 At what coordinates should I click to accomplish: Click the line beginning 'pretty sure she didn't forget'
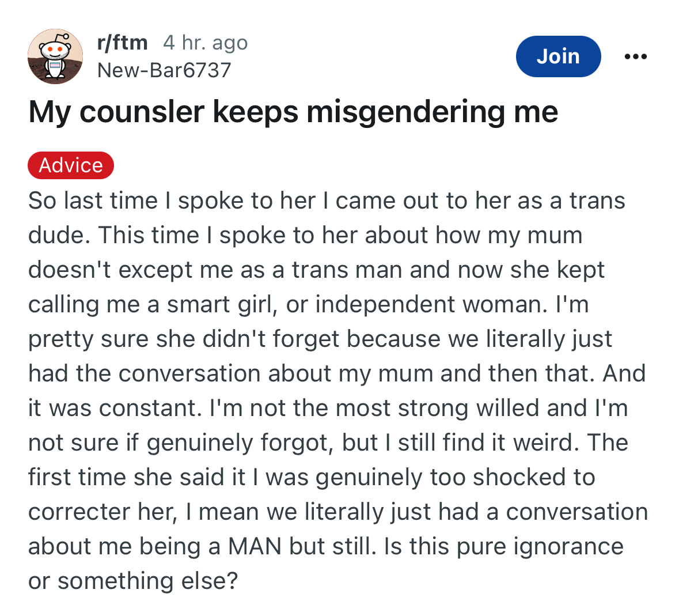pos(320,339)
